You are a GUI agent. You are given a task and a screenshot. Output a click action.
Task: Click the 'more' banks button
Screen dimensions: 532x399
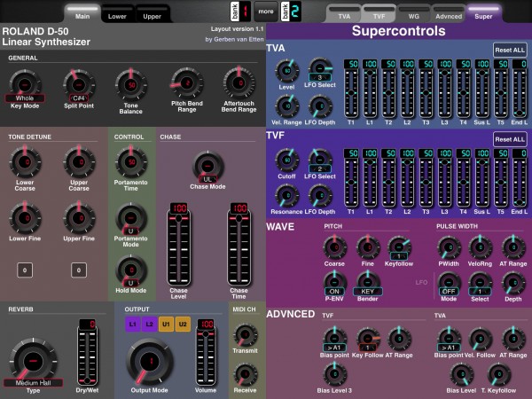click(266, 12)
